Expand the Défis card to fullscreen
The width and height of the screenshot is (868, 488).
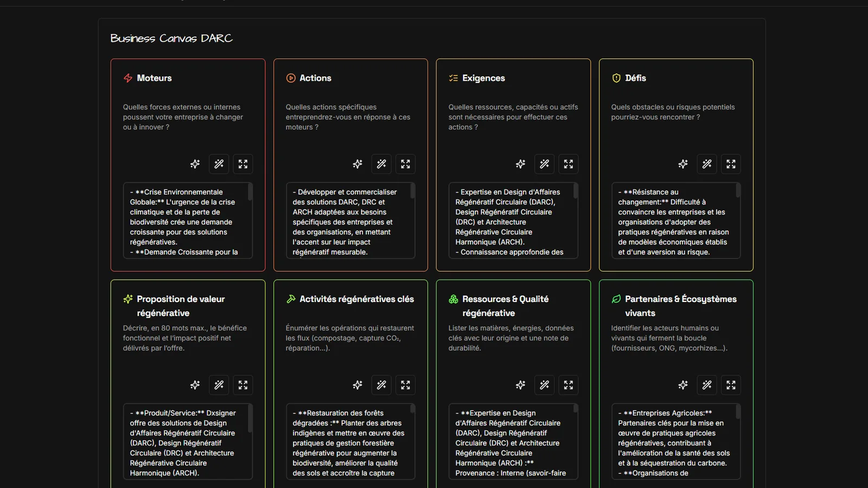pos(731,164)
